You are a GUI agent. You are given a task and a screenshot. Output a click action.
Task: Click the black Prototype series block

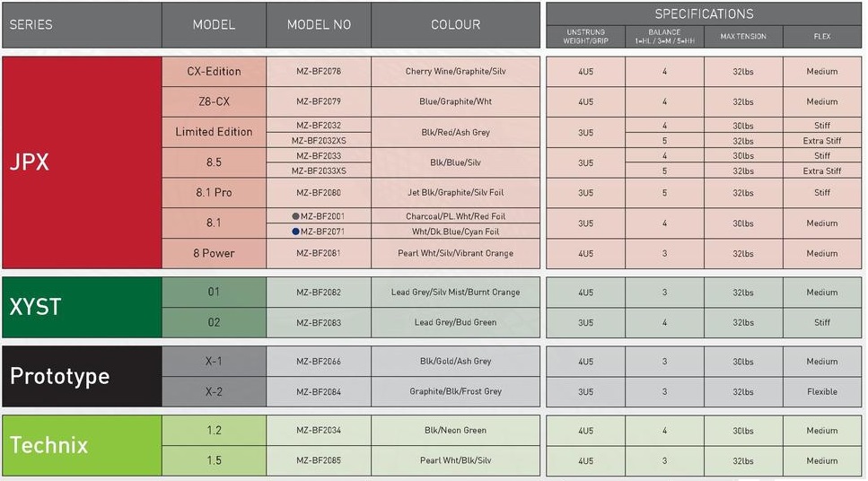82,376
